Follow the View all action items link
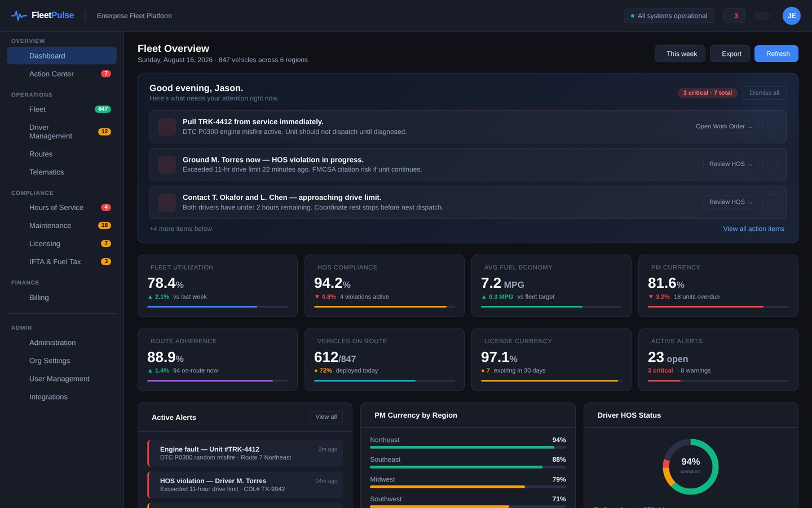 [753, 229]
